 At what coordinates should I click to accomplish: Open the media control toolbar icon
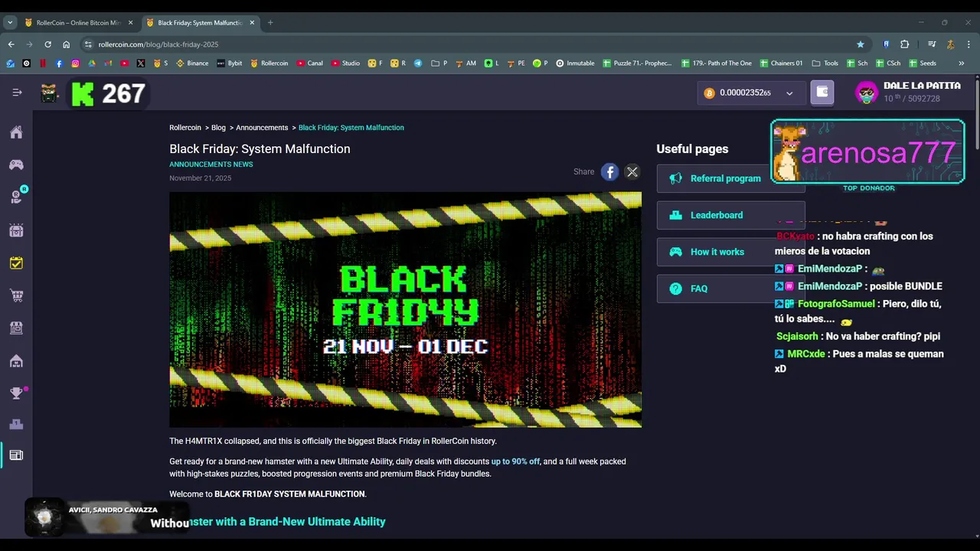pyautogui.click(x=932, y=44)
